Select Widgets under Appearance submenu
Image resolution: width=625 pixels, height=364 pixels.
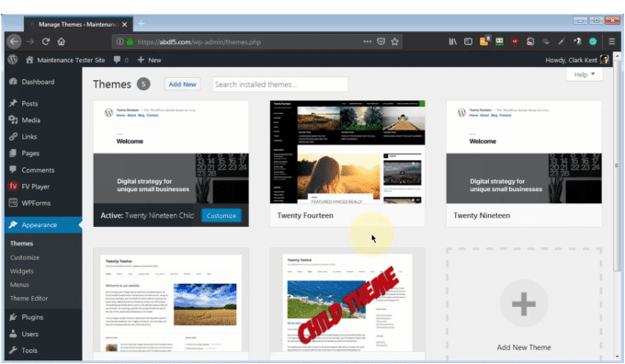click(22, 271)
